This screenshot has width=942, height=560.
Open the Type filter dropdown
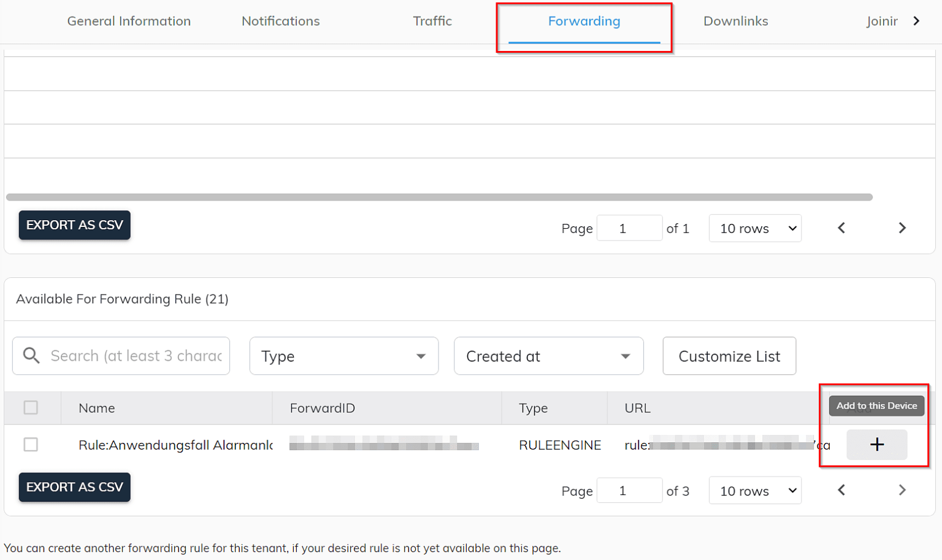tap(343, 356)
